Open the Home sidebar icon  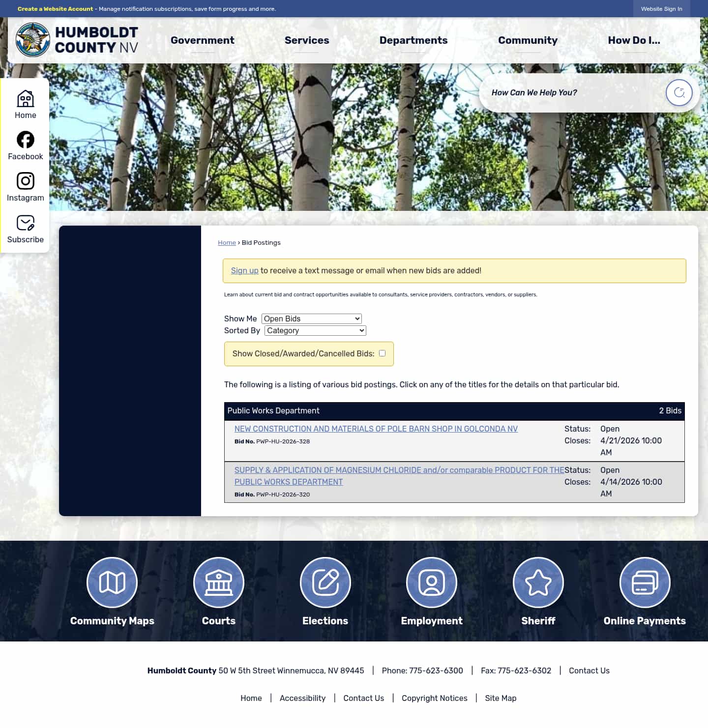tap(25, 103)
